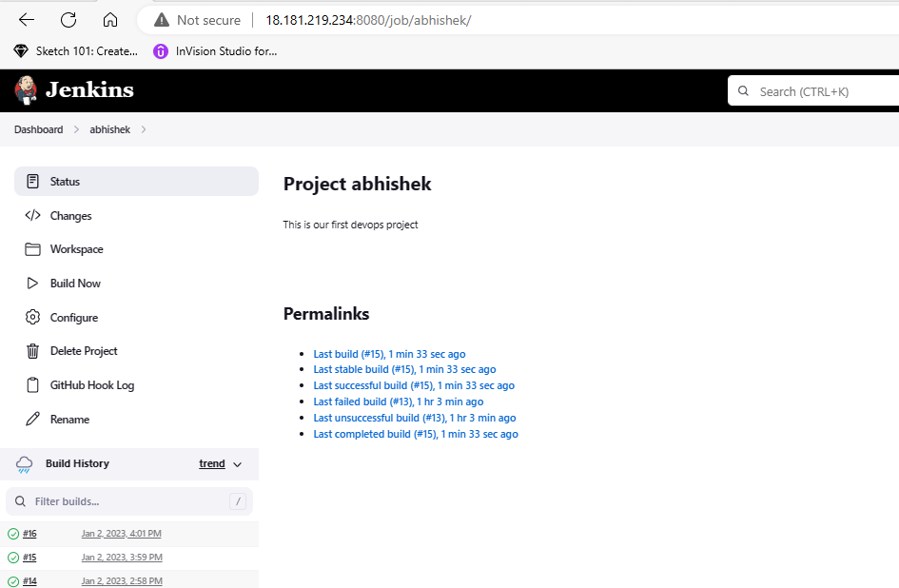Open Last successful build (#15) permalink
899x588 pixels.
[x=414, y=385]
